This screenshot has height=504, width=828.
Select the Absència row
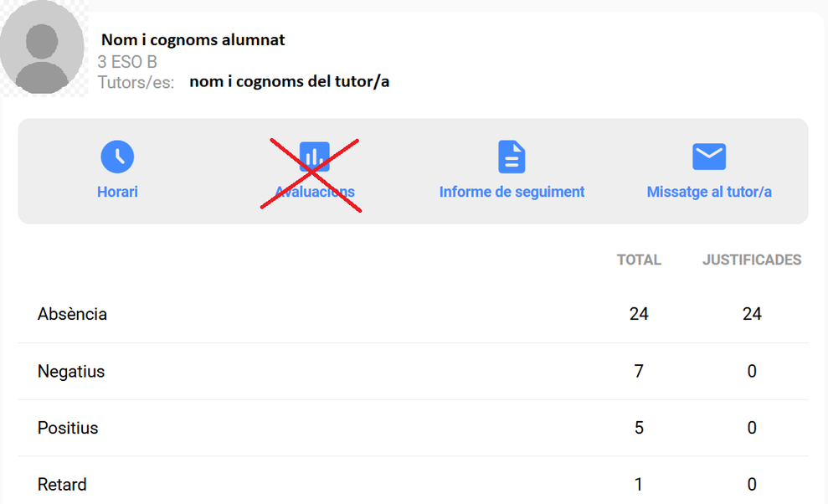(x=72, y=314)
